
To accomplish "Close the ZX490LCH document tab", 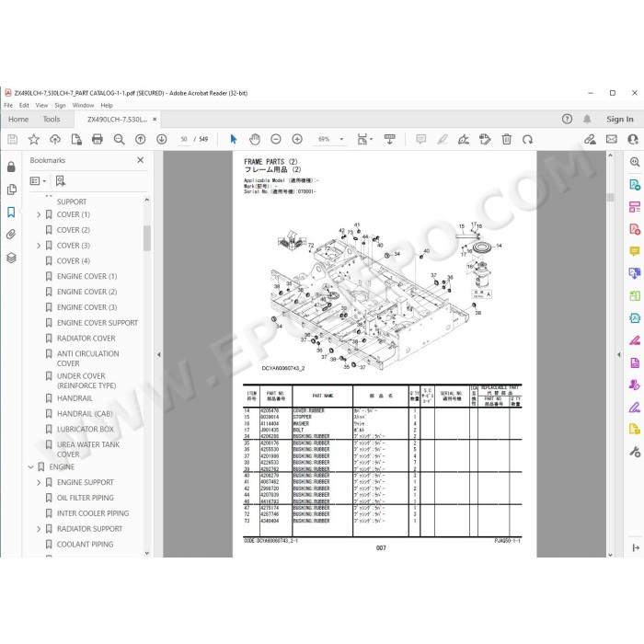I will point(155,119).
